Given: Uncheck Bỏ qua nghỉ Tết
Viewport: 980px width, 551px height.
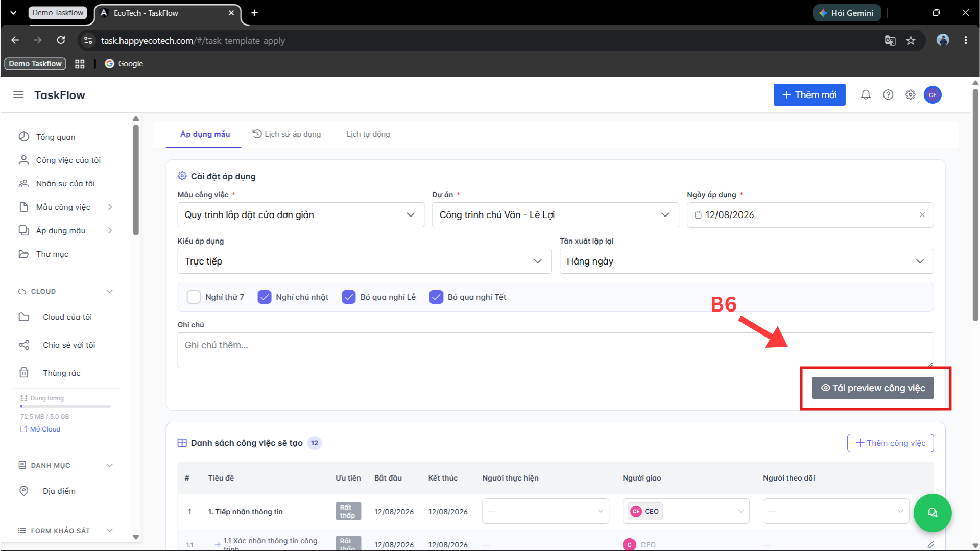Looking at the screenshot, I should coord(436,297).
